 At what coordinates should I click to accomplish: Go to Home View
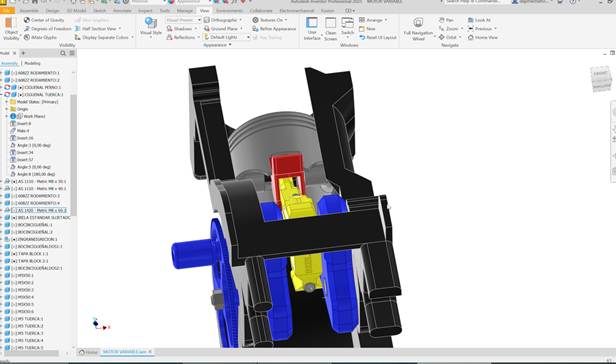[482, 37]
